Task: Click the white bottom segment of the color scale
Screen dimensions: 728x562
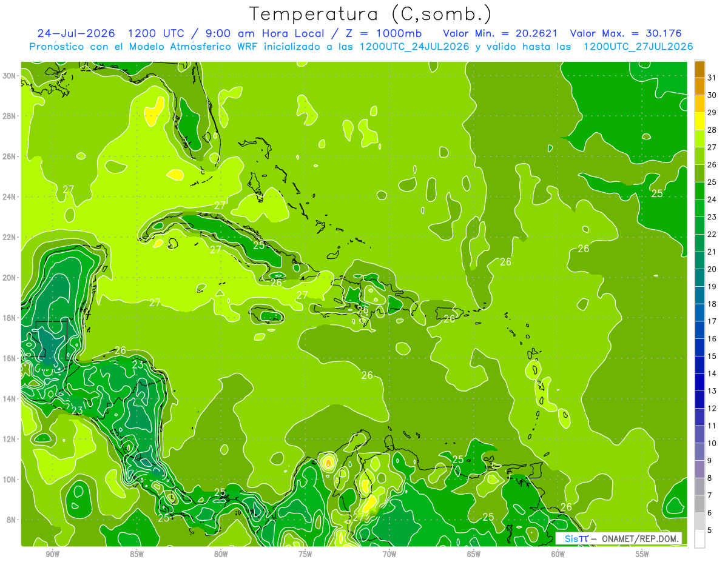Action: 699,539
